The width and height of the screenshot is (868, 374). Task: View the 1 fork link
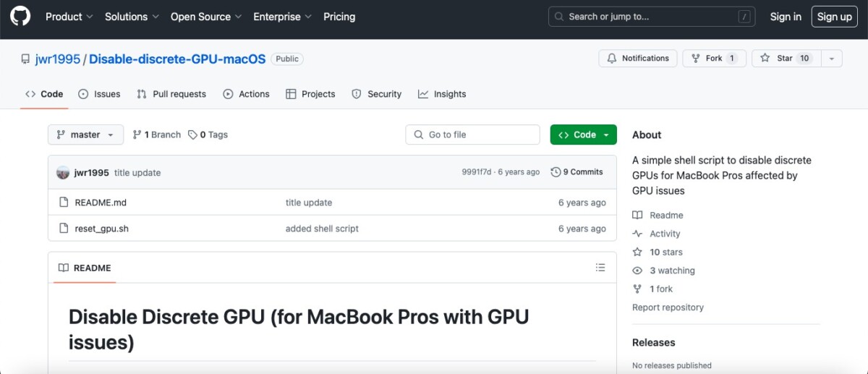point(652,289)
